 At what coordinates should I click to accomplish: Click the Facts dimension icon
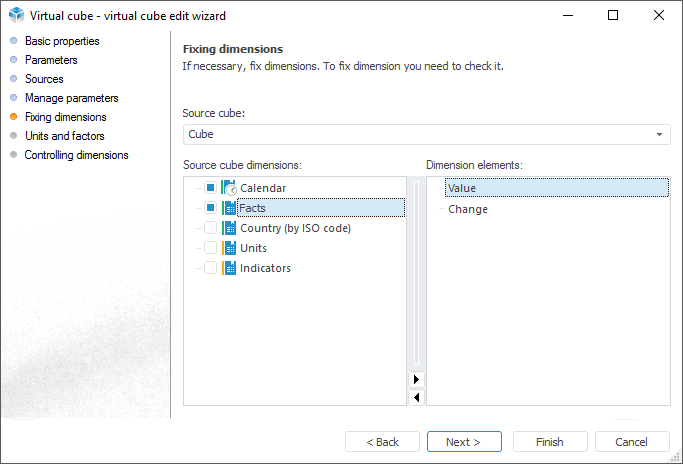[229, 208]
